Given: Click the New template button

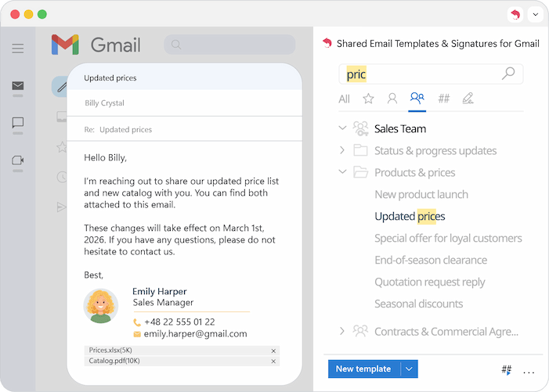Looking at the screenshot, I should click(x=363, y=369).
